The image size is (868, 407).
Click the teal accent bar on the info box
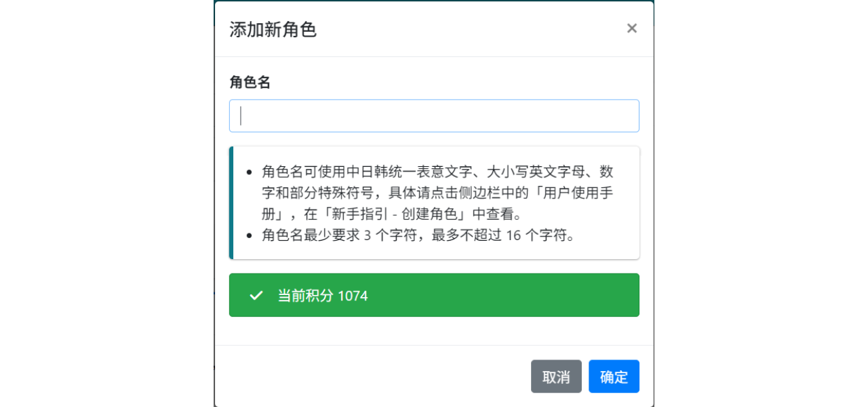231,201
